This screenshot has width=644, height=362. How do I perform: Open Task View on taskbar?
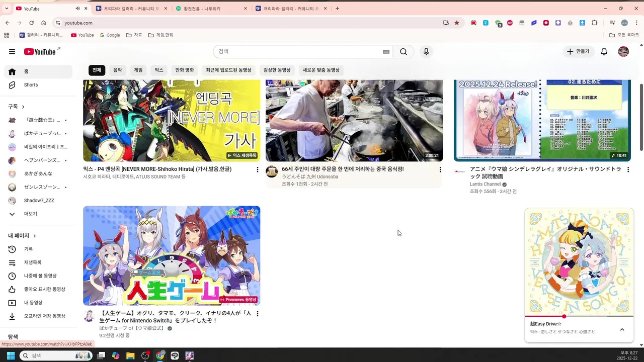click(x=101, y=355)
